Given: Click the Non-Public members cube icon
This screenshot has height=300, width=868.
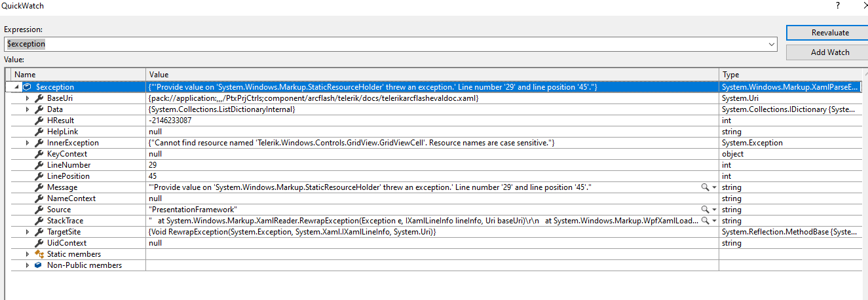Looking at the screenshot, I should (x=38, y=265).
